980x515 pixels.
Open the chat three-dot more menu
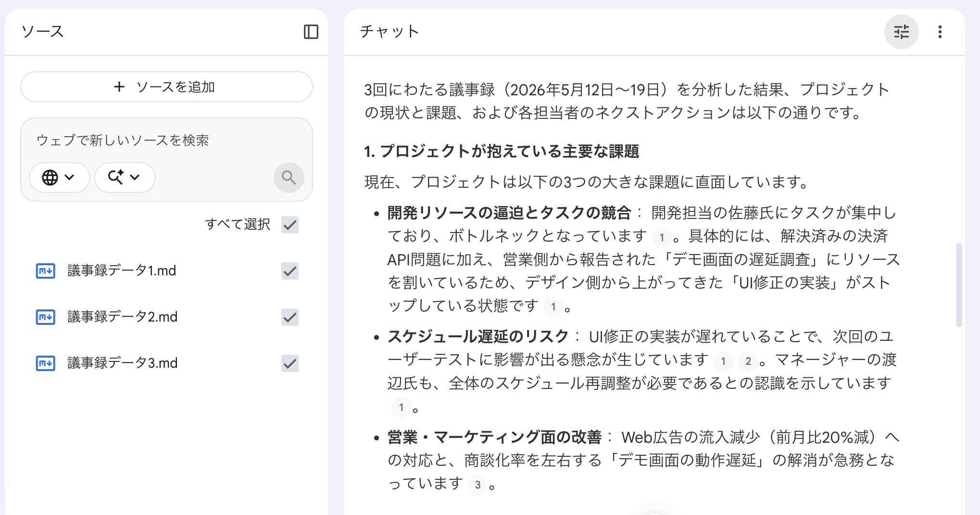point(940,32)
